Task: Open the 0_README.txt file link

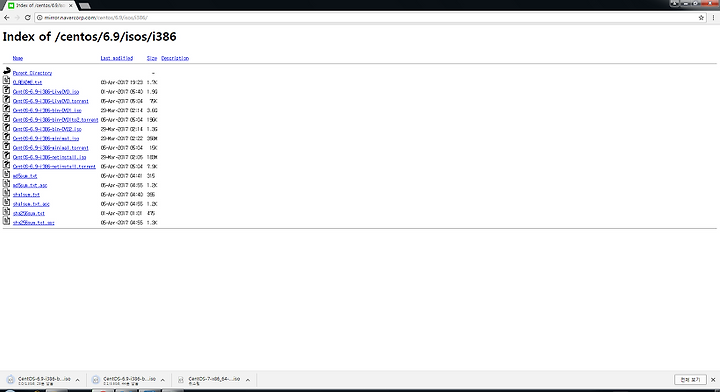Action: tap(28, 82)
